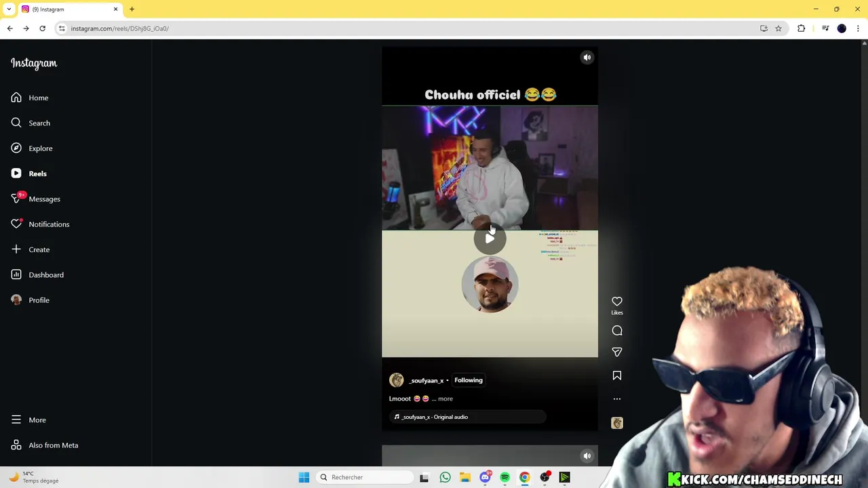Open Chrome from the taskbar
This screenshot has width=868, height=488.
524,477
